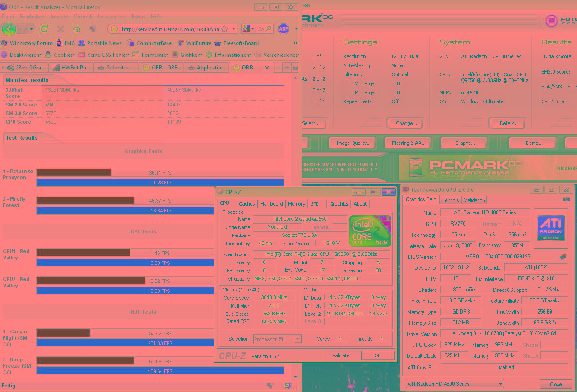Click the Validate button in CPU-Z
This screenshot has height=392, width=577.
341,355
